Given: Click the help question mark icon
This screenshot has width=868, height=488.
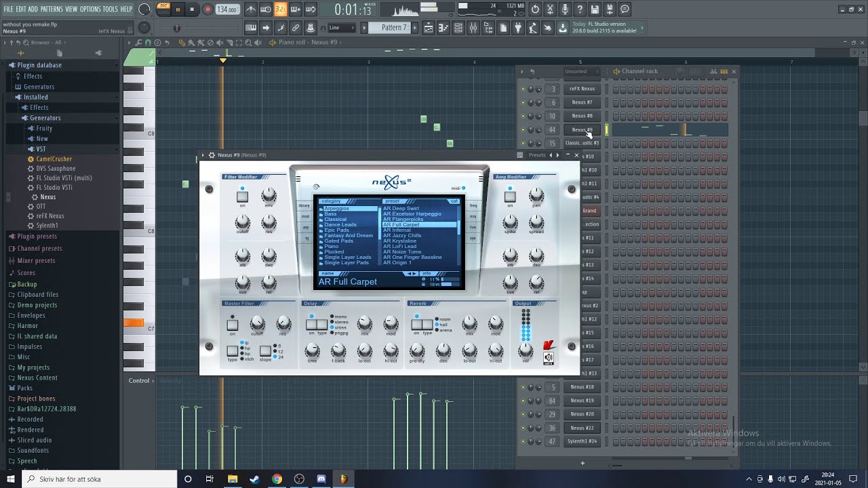Looking at the screenshot, I should coord(580,9).
